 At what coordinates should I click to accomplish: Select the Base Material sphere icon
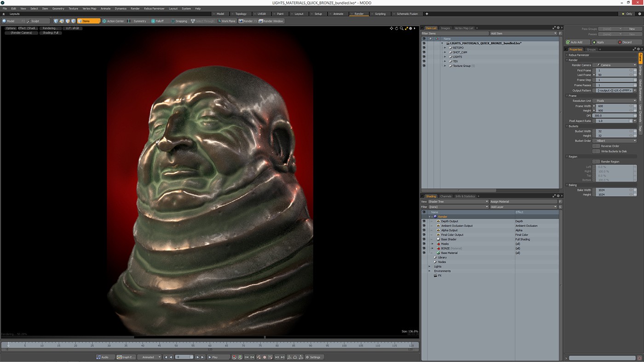(x=438, y=253)
